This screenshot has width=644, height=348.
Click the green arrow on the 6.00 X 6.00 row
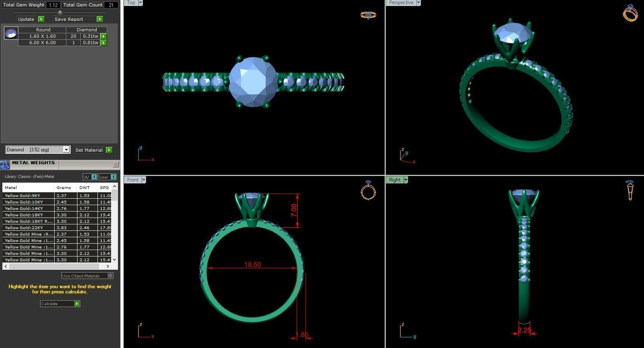104,43
